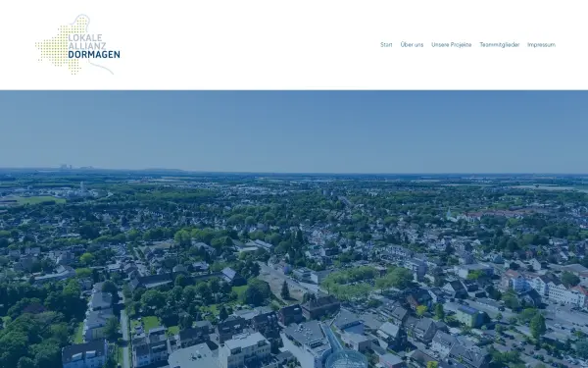Navigate to Teammitglieder page
The image size is (588, 368).
pos(500,45)
